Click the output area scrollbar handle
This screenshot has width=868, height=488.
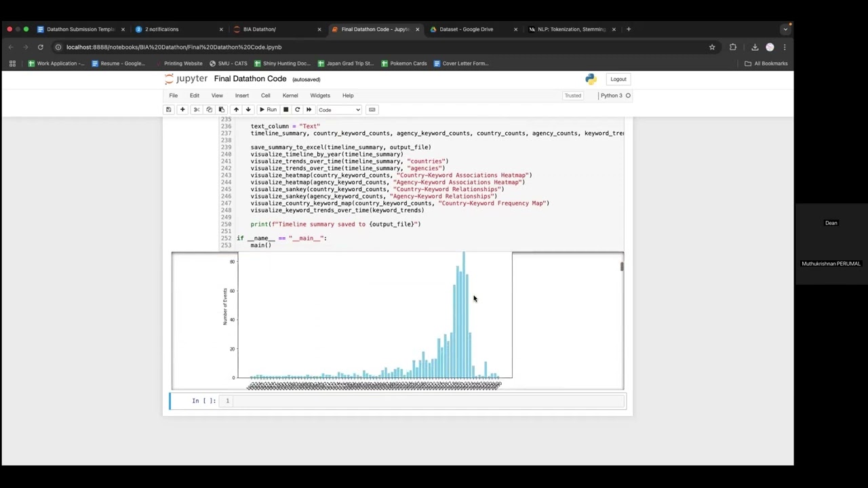tap(621, 266)
